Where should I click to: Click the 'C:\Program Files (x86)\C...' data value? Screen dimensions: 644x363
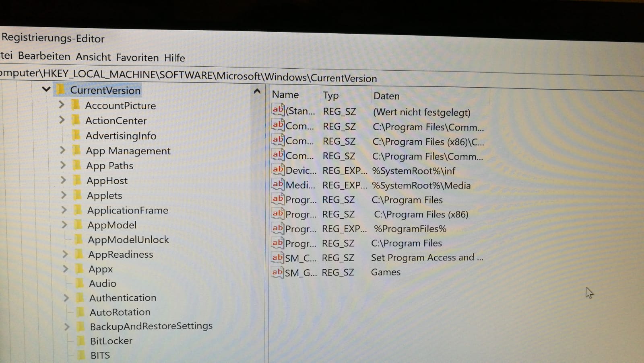click(x=428, y=142)
